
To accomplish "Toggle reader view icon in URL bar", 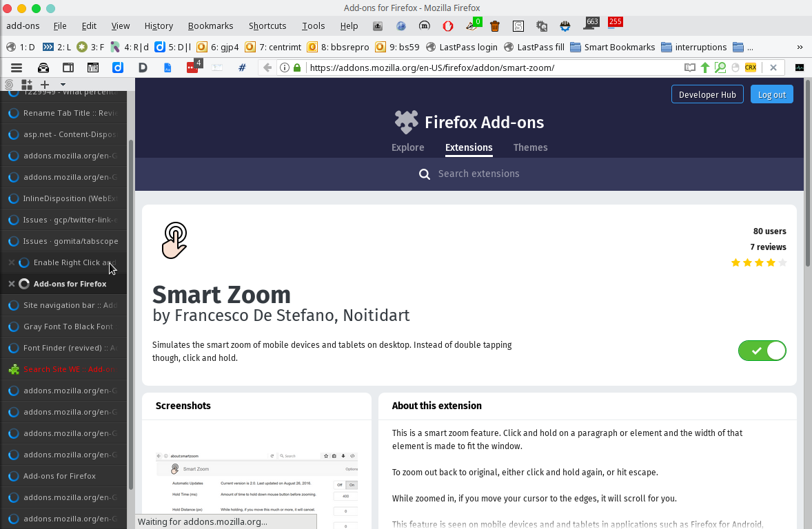I will (690, 68).
